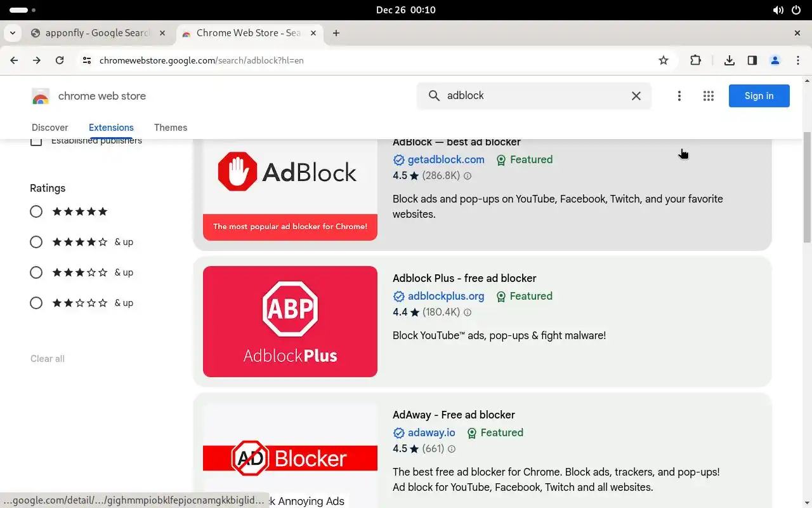Viewport: 812px width, 508px height.
Task: Click the AdAway AD Blocker thumbnail
Action: 290,455
